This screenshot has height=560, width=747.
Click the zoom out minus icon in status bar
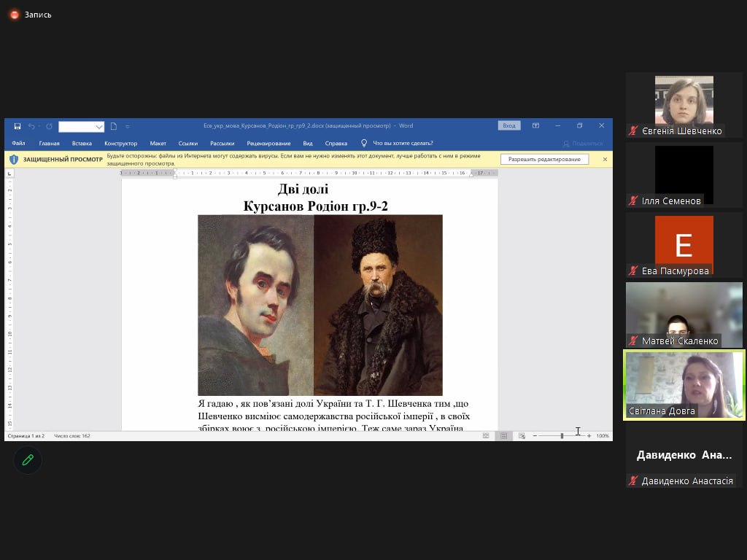tap(535, 436)
